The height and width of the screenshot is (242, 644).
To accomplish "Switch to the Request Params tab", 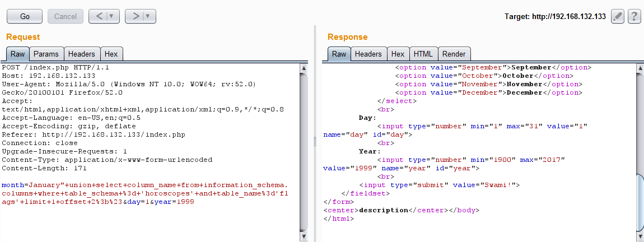I will pos(46,54).
